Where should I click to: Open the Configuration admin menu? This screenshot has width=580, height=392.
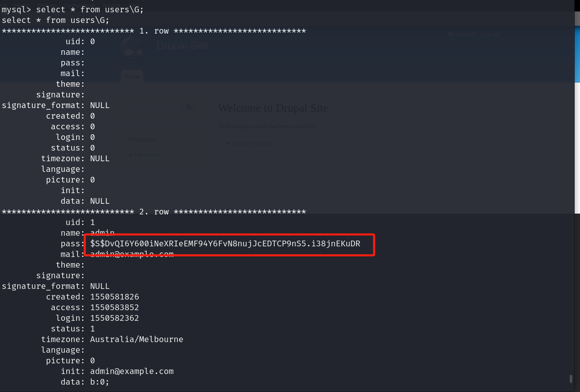coord(80,5)
